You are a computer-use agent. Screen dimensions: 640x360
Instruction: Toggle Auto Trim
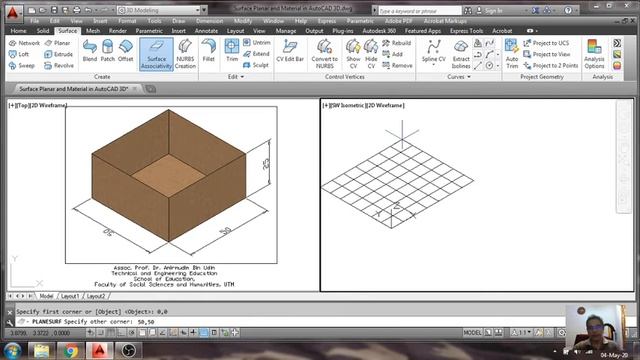pos(512,54)
